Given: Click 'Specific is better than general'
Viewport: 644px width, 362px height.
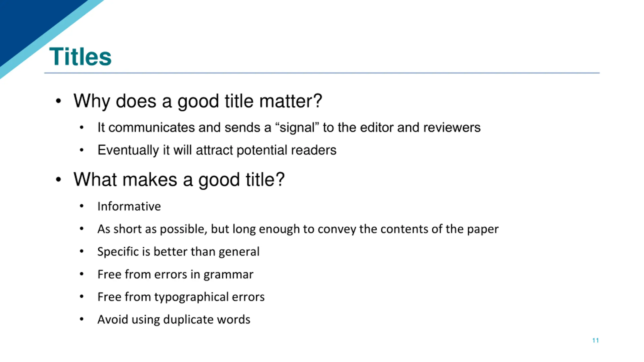Looking at the screenshot, I should (x=178, y=252).
